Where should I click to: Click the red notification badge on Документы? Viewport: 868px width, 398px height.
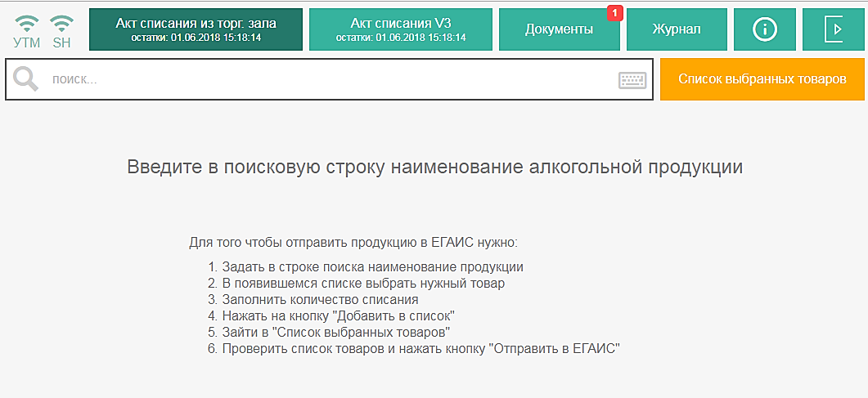615,13
